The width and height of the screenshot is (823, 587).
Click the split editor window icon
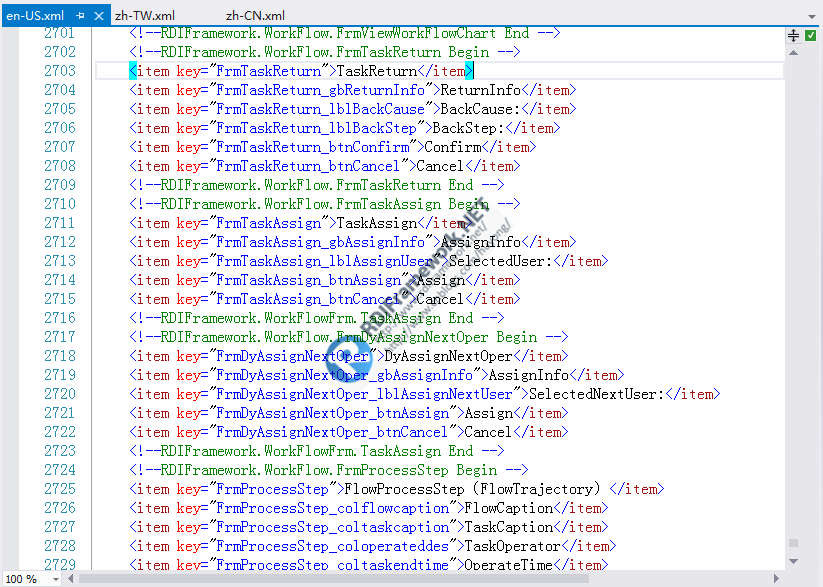click(794, 35)
